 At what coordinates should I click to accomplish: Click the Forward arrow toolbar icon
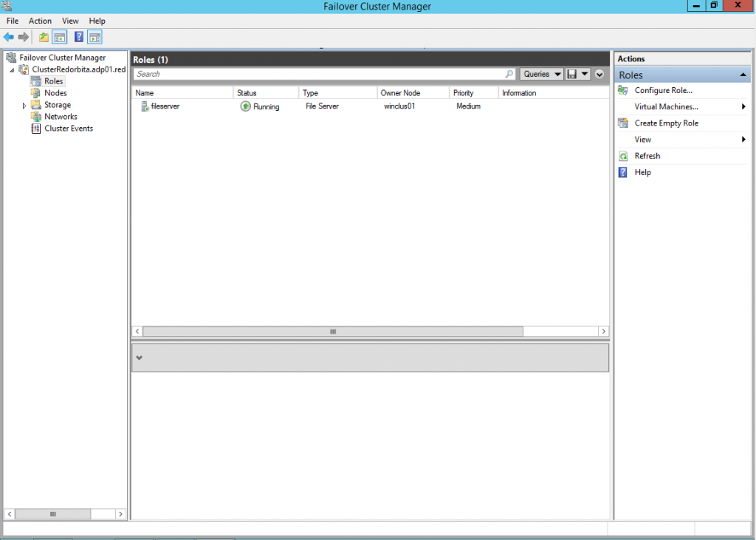[24, 37]
